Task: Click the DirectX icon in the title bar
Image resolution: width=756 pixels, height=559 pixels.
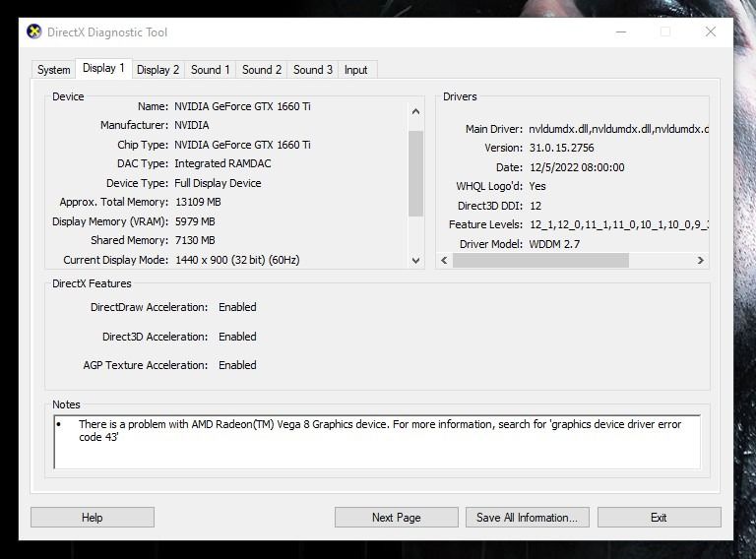Action: pyautogui.click(x=34, y=31)
